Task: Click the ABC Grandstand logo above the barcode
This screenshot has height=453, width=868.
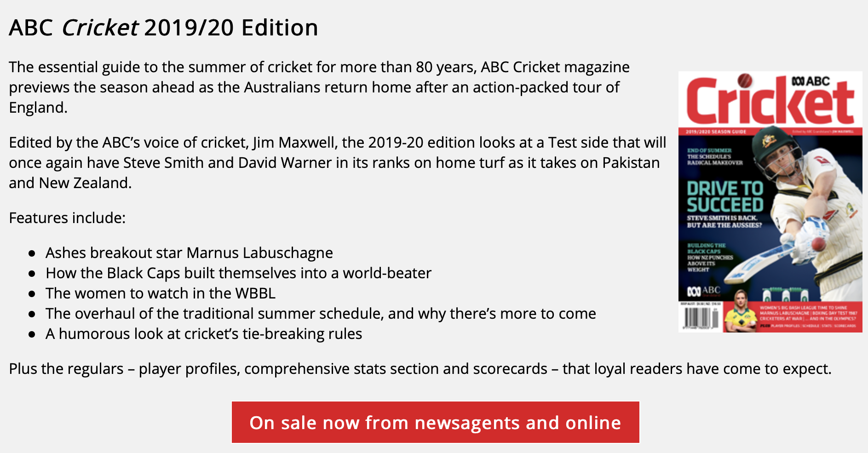Action: pos(704,291)
